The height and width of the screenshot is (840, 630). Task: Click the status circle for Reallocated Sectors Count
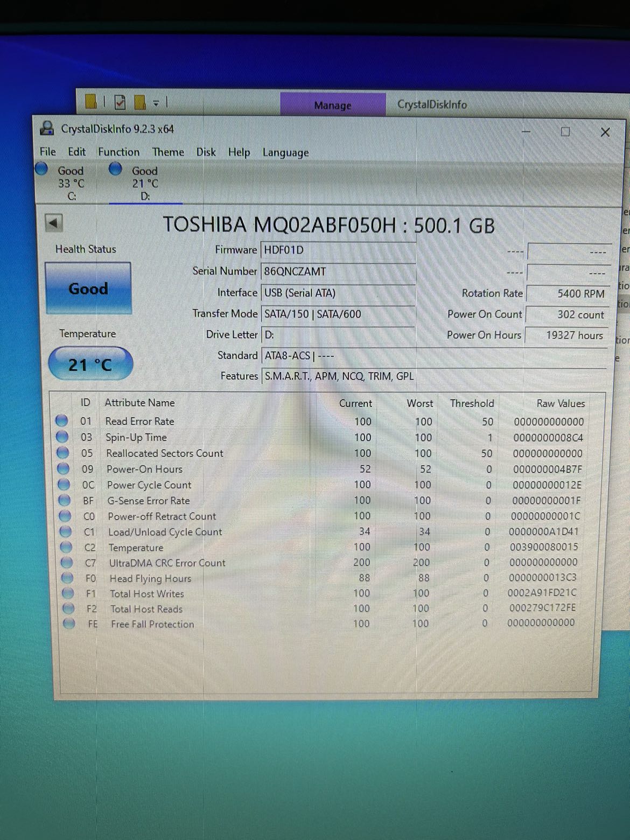pos(63,452)
